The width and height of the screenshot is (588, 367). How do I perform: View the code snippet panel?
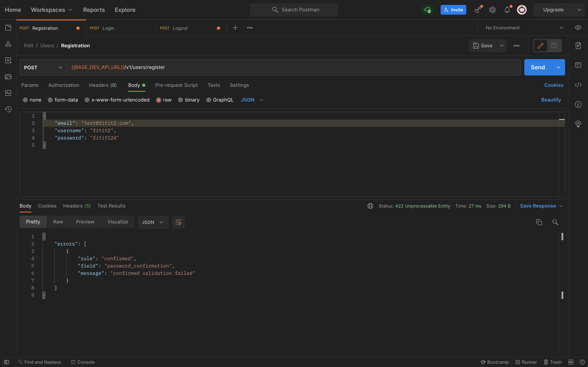click(x=578, y=85)
